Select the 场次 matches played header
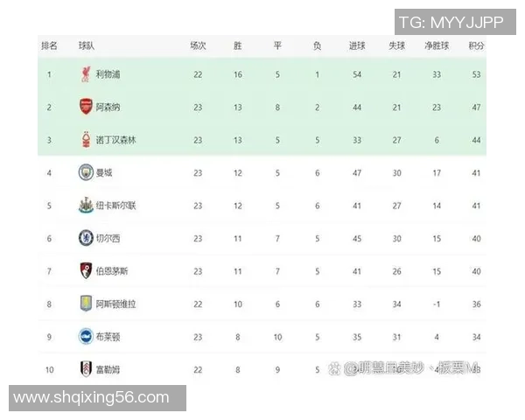 coord(198,45)
